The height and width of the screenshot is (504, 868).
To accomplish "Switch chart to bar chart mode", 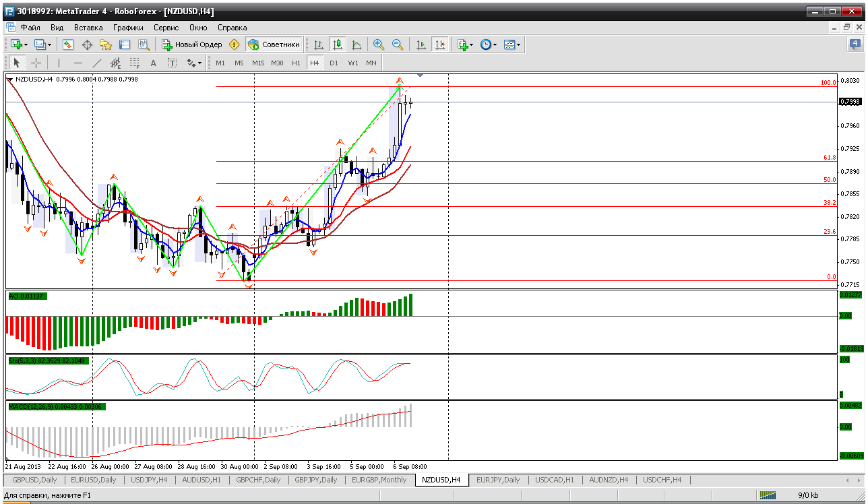I will coord(319,44).
